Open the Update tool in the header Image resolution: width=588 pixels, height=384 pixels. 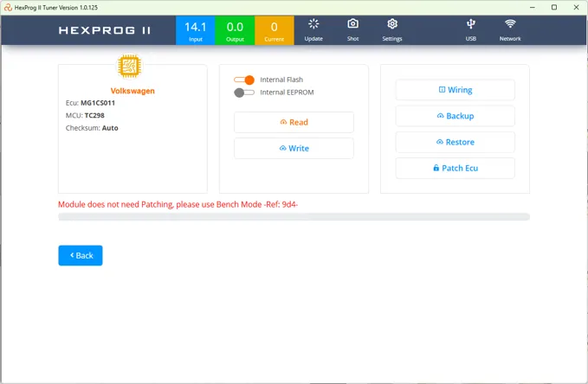click(x=313, y=30)
